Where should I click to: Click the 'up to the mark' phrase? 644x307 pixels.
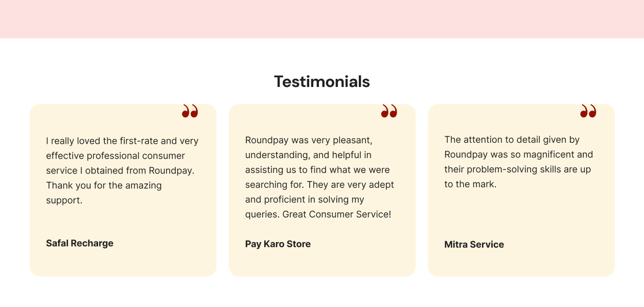pyautogui.click(x=470, y=184)
